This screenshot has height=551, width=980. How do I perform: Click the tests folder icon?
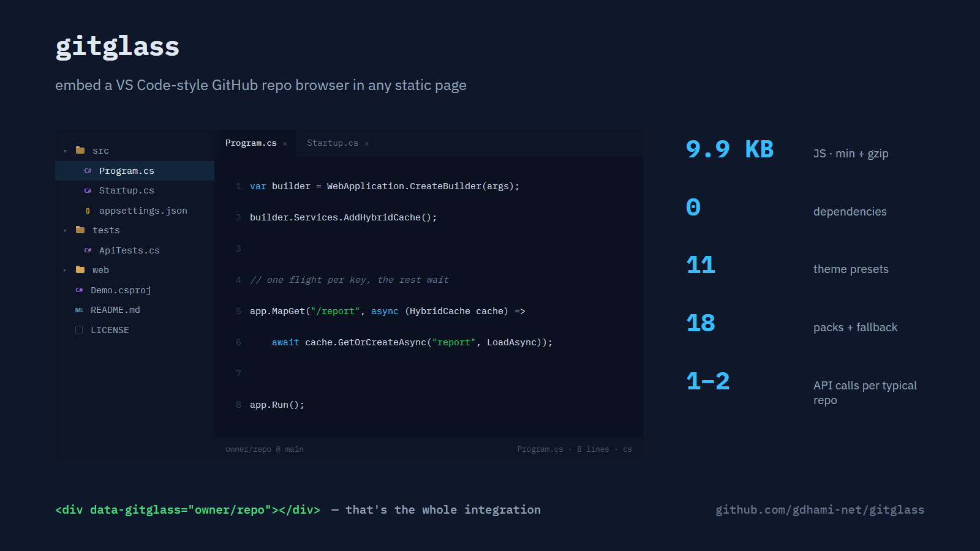pyautogui.click(x=80, y=230)
